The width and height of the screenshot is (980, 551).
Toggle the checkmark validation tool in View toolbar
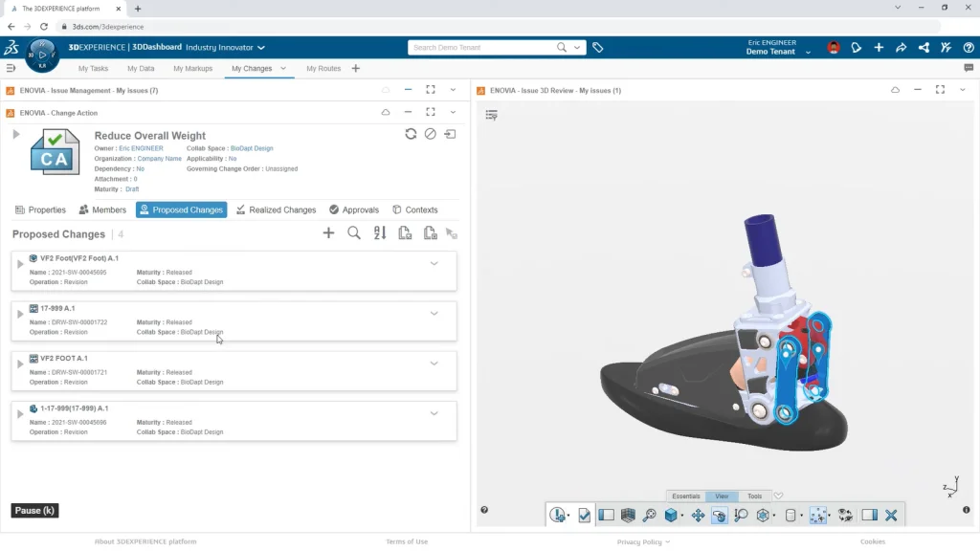coord(584,514)
